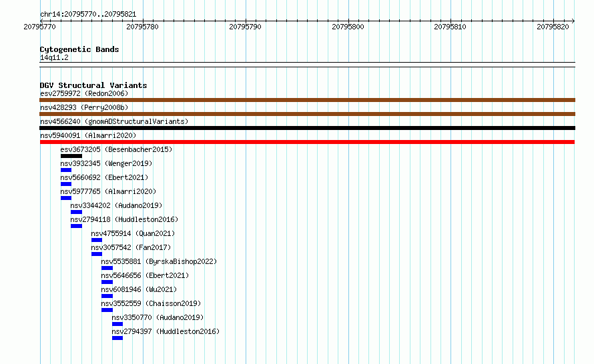Screen dimensions: 594x364
Task: Click the blue bar under nsv3932345
Action: pos(66,170)
